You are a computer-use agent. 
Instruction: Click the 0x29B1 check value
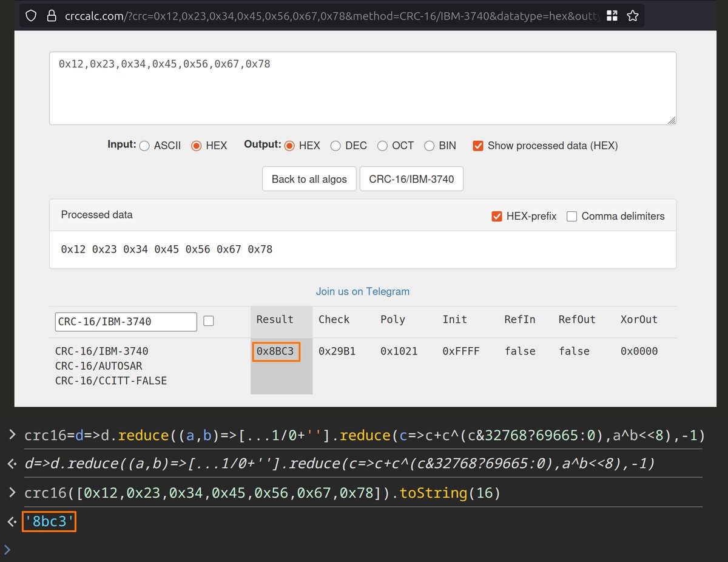337,351
